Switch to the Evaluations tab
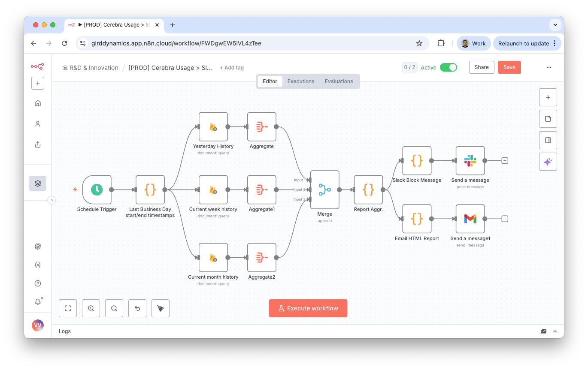Screen dimensions: 588x370 point(339,81)
